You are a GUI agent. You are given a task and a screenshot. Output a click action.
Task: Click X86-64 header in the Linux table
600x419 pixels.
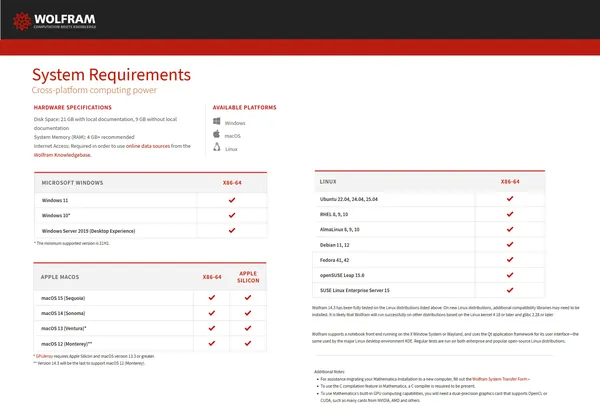click(510, 182)
